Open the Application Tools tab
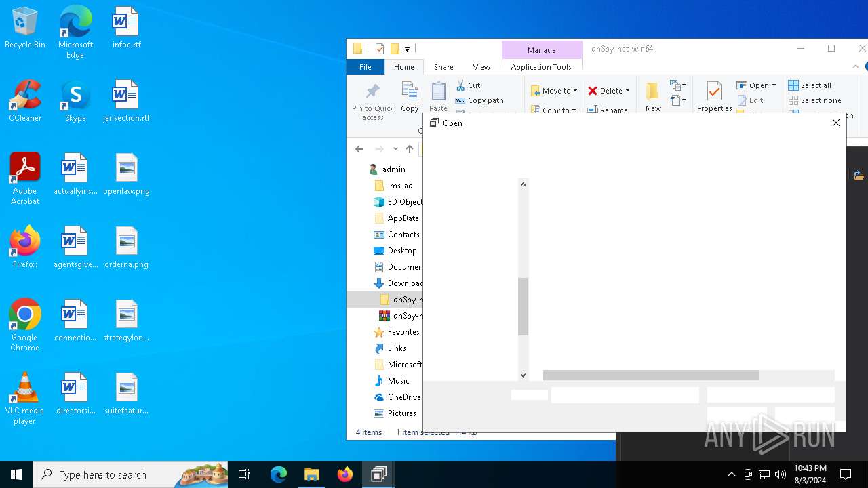 pyautogui.click(x=541, y=67)
